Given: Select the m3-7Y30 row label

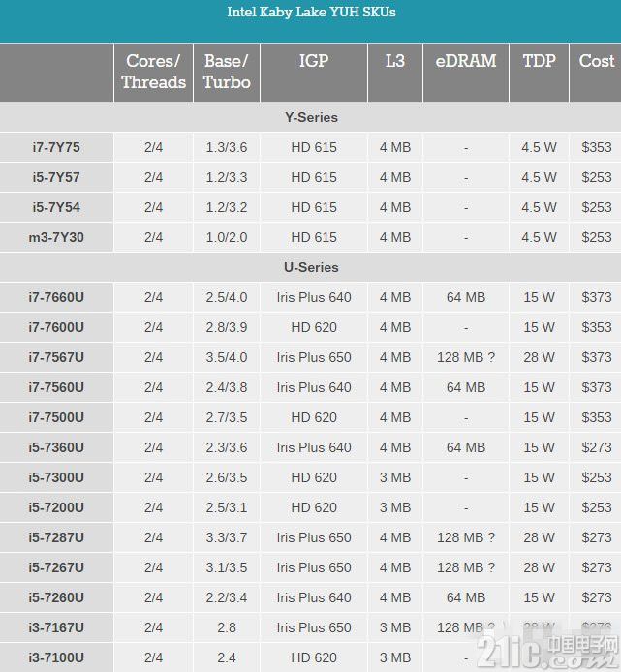Looking at the screenshot, I should tap(56, 237).
